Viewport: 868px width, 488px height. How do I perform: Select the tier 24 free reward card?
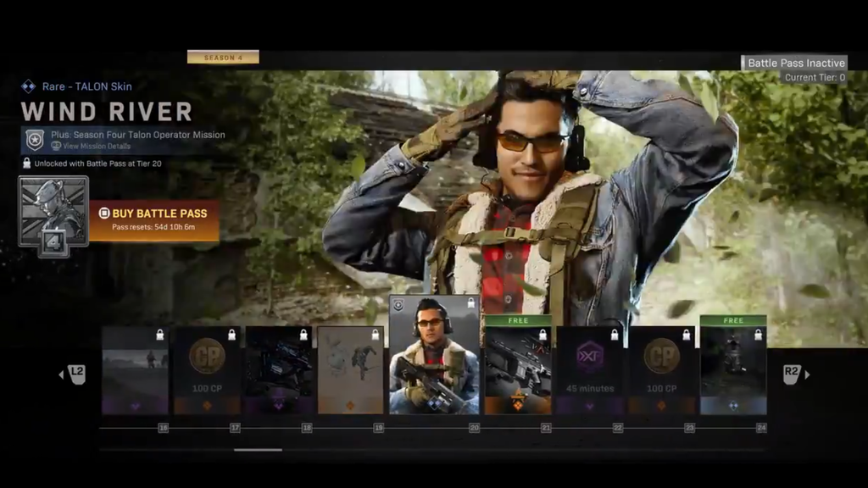(733, 365)
